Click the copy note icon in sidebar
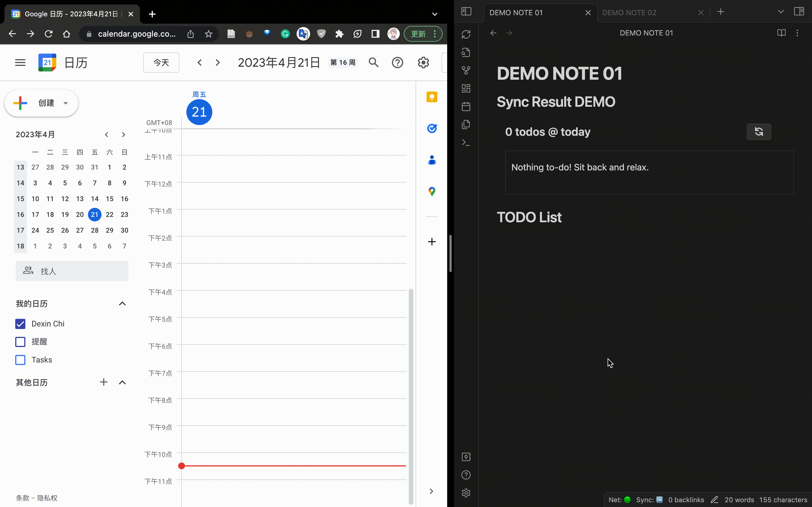Screen dimensions: 812x507 coord(467,124)
